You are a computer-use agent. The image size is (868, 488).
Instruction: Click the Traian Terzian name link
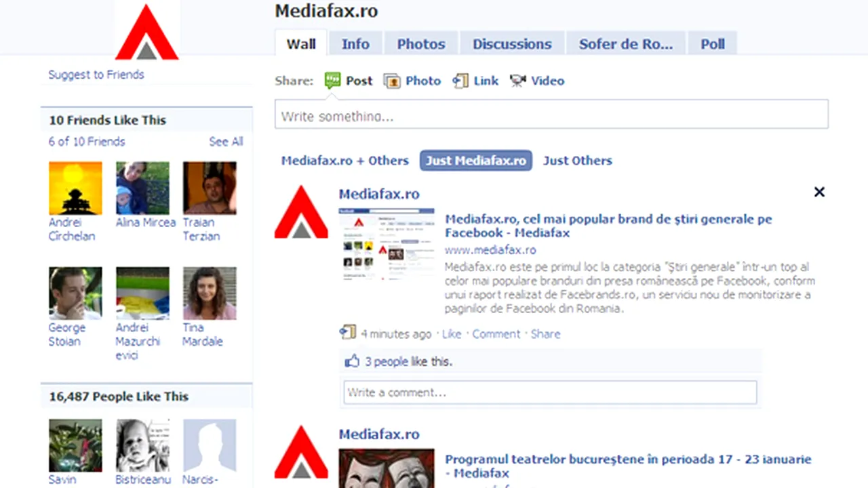pyautogui.click(x=201, y=229)
